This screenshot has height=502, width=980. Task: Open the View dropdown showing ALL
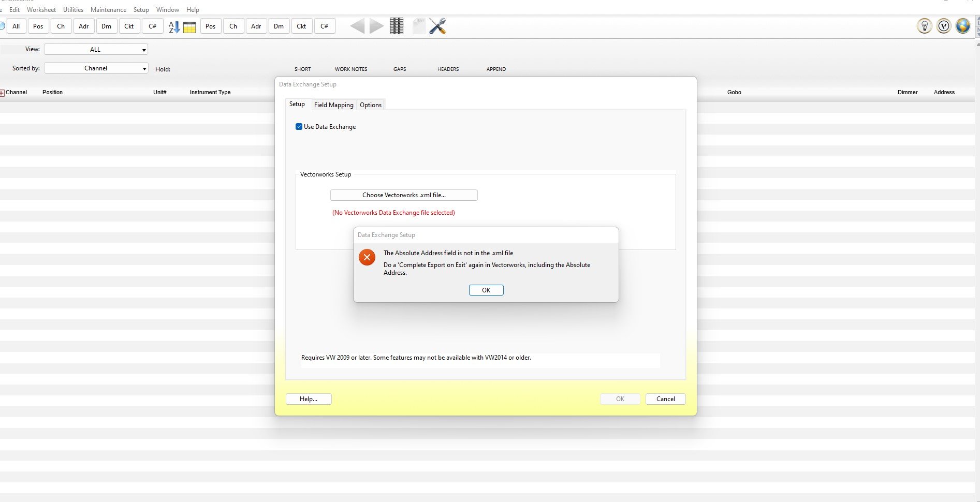pos(96,50)
